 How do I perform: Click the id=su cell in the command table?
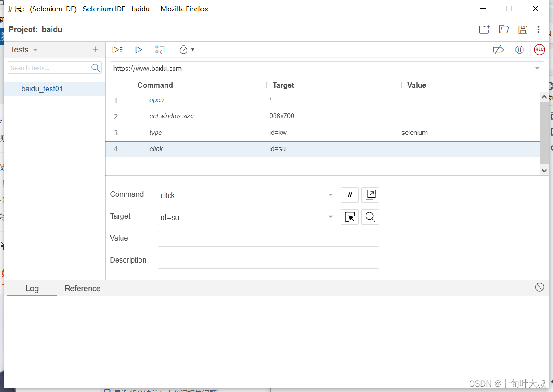point(278,149)
